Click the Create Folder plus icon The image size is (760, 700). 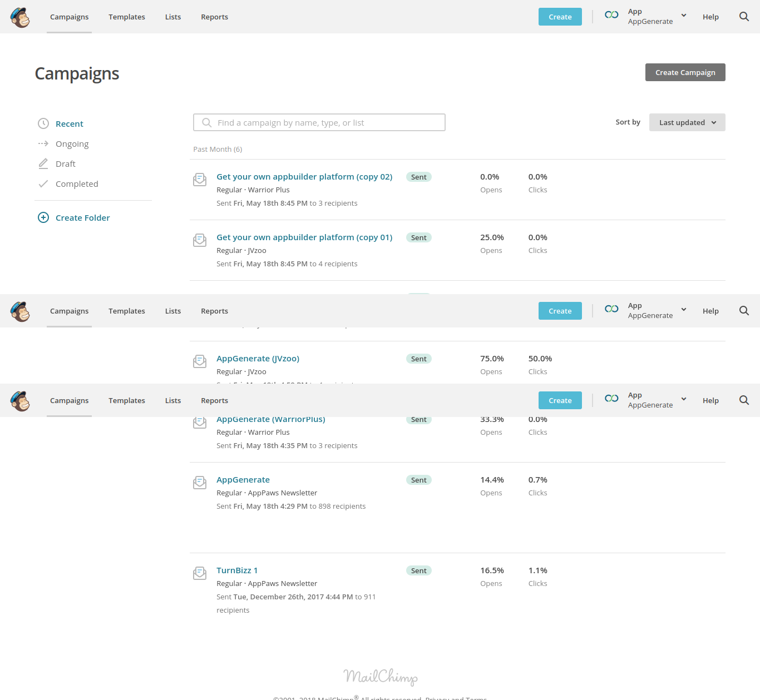(x=43, y=217)
